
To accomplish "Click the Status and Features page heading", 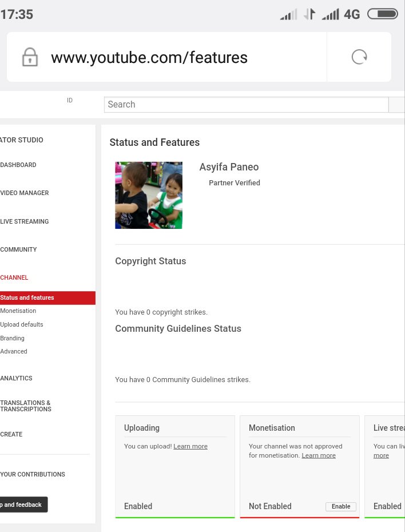I will (154, 142).
